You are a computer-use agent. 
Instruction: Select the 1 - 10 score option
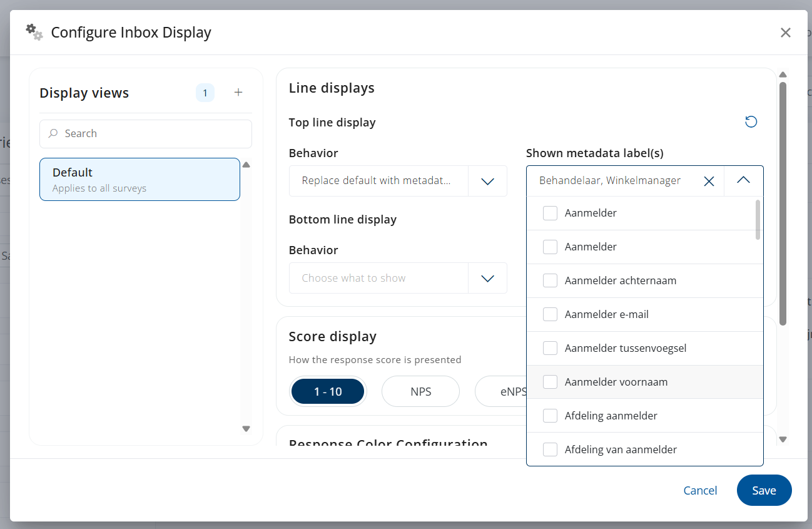[x=328, y=392]
